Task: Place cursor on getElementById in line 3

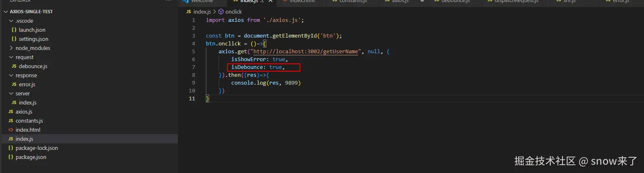Action: (x=295, y=36)
